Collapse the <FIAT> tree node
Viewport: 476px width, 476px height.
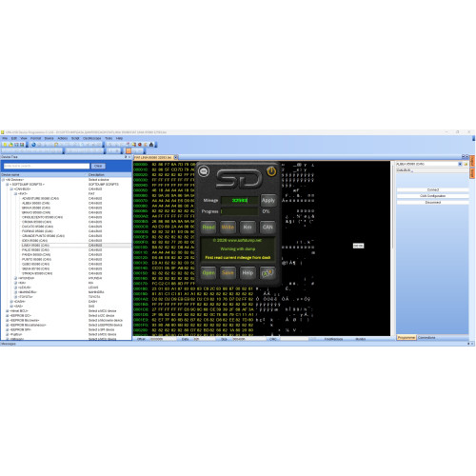tap(15, 193)
